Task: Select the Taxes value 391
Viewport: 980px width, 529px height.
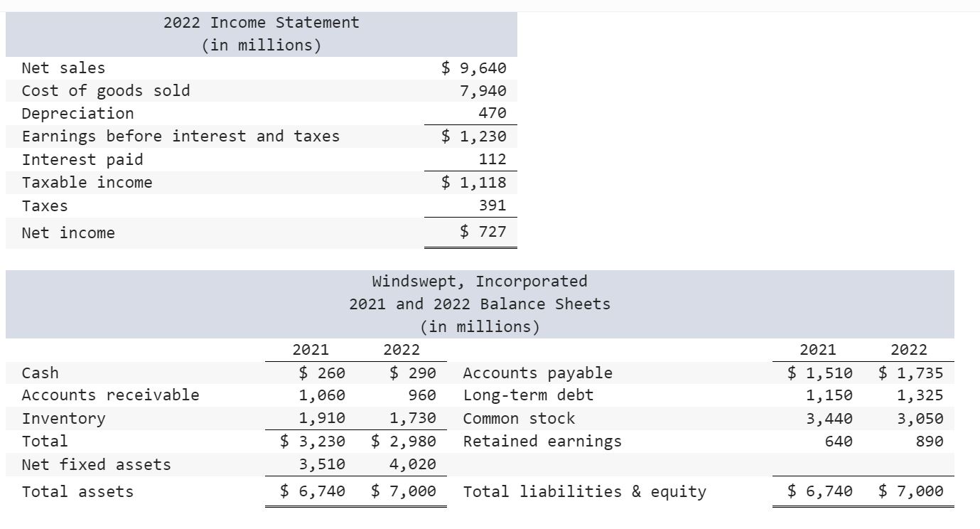Action: [497, 205]
